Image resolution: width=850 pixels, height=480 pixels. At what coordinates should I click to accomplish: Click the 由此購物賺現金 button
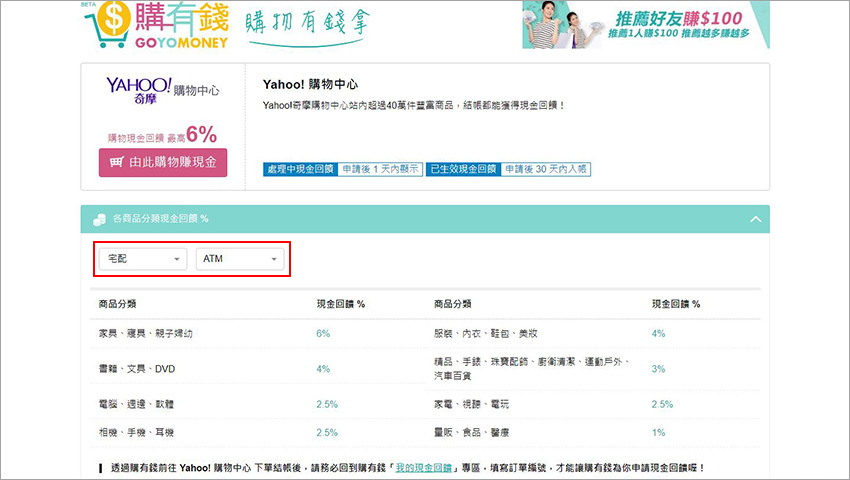(x=163, y=162)
